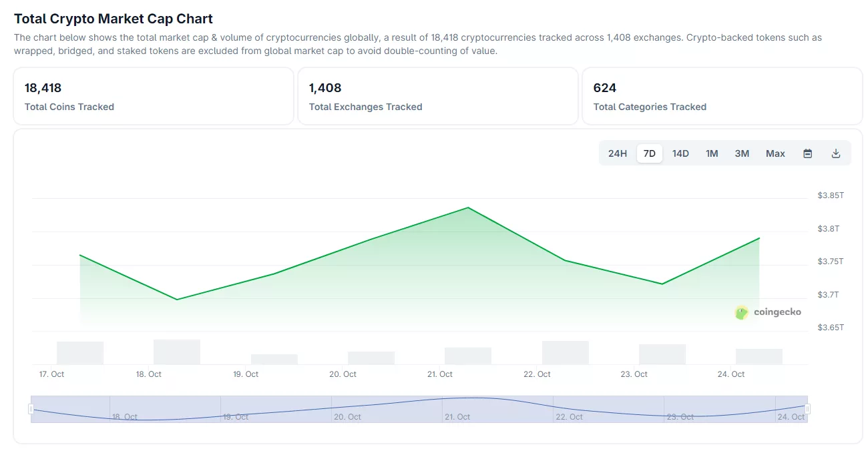Click the 17. Oct volume bar
The height and width of the screenshot is (461, 868).
pyautogui.click(x=80, y=353)
